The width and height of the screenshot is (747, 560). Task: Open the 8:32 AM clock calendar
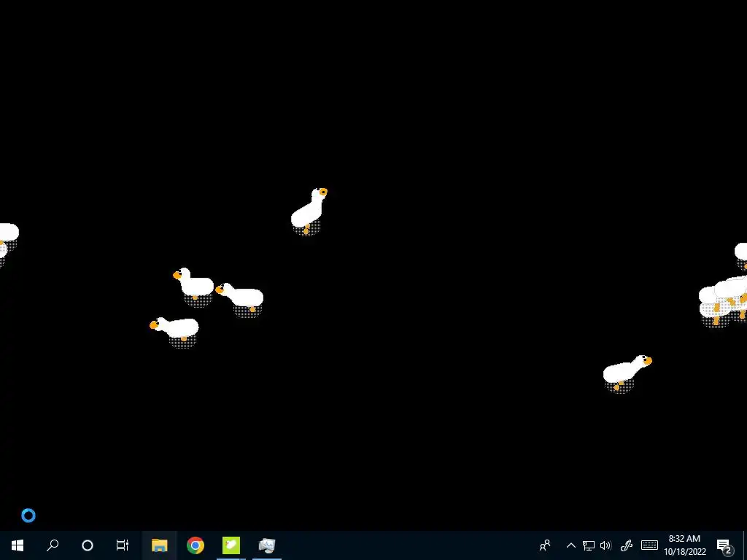pyautogui.click(x=684, y=545)
